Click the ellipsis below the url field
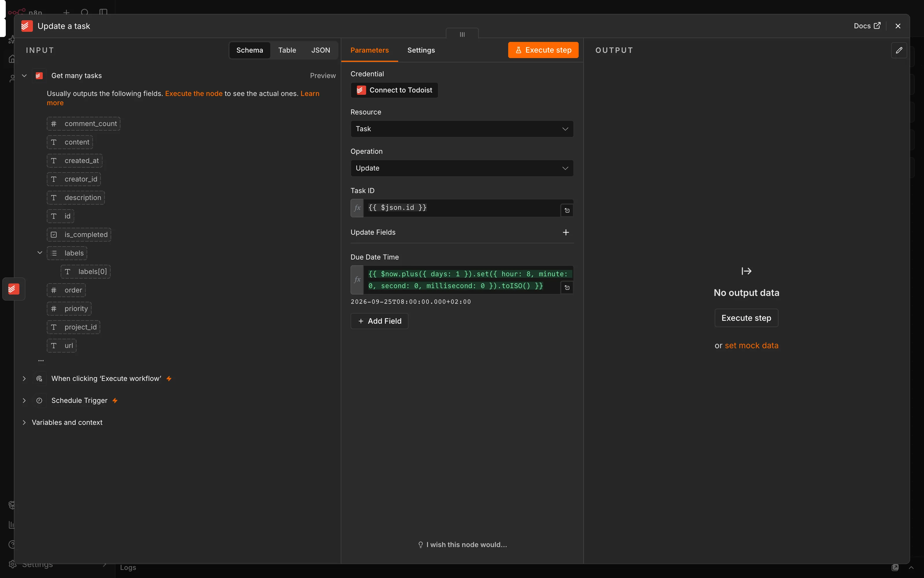Viewport: 924px width, 578px height. (41, 360)
